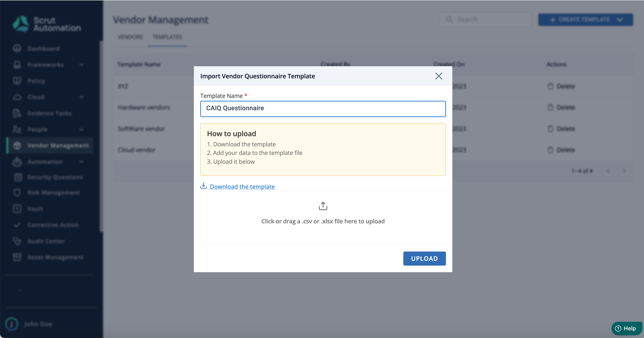The height and width of the screenshot is (338, 644).
Task: Click trash icon for SoftWare vendor
Action: (x=550, y=129)
